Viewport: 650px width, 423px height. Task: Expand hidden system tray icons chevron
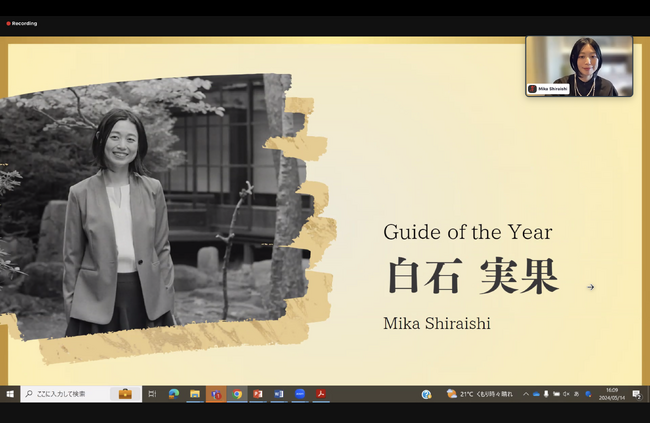(525, 394)
